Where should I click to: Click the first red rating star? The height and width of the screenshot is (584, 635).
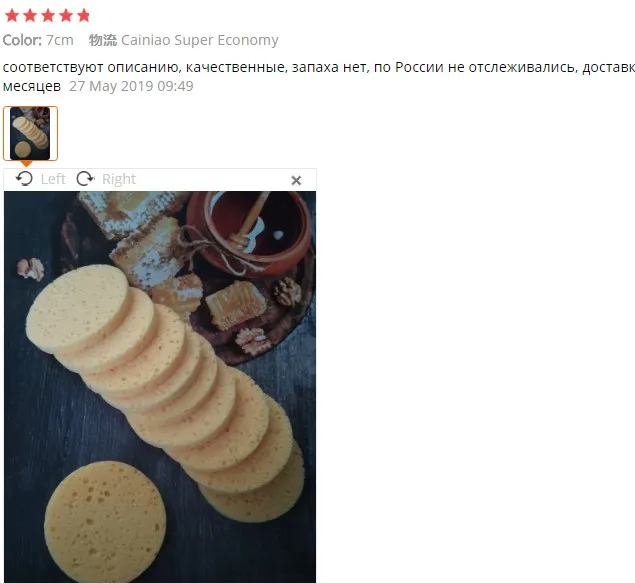[12, 15]
